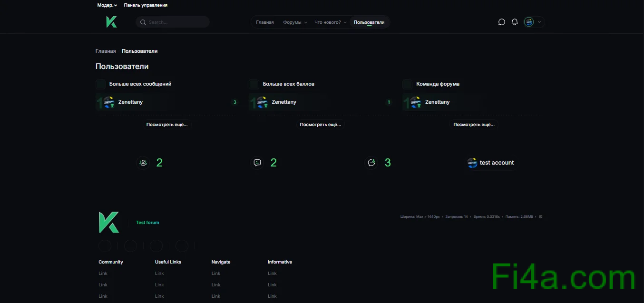
Task: Open the notifications bell icon
Action: click(514, 22)
